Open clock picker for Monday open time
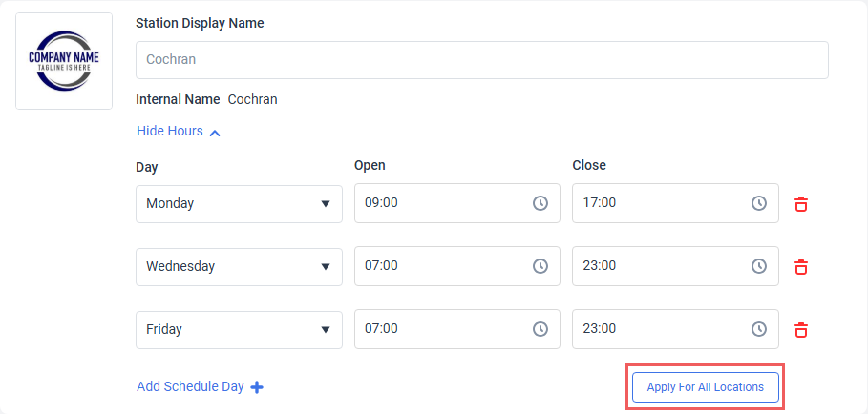This screenshot has height=414, width=868. (x=540, y=203)
